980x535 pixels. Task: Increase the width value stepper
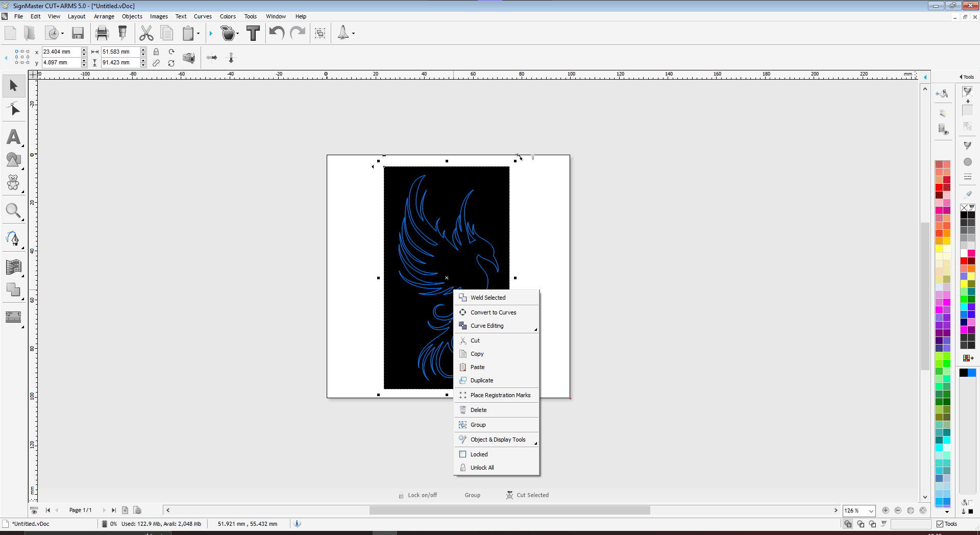143,50
